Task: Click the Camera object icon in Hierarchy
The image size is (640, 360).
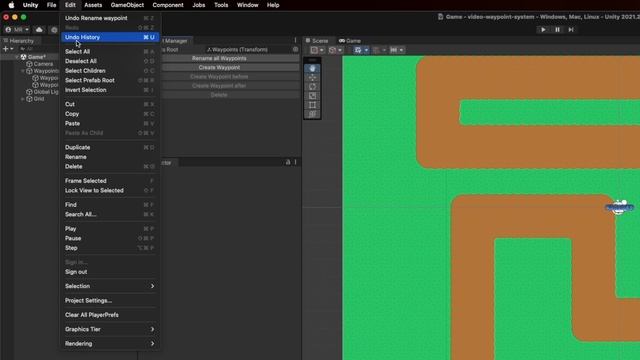Action: pos(29,64)
